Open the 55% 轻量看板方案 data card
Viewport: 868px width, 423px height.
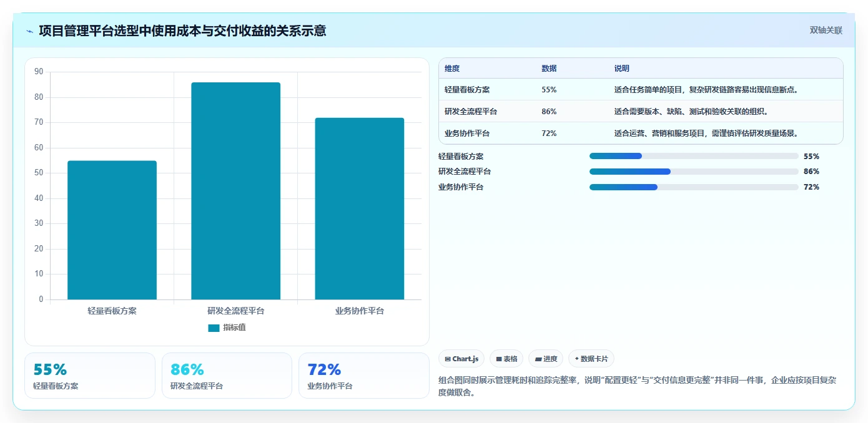(x=90, y=376)
